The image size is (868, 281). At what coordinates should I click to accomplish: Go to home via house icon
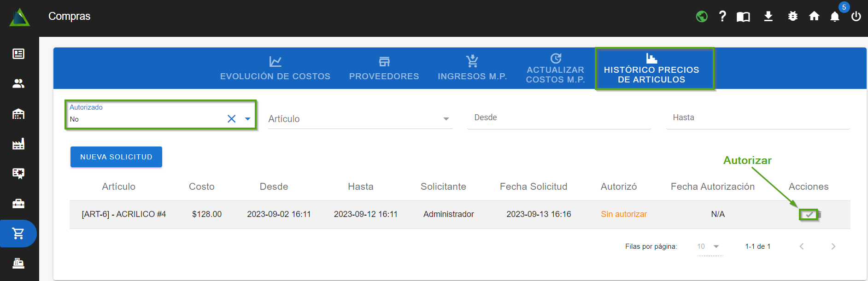814,17
